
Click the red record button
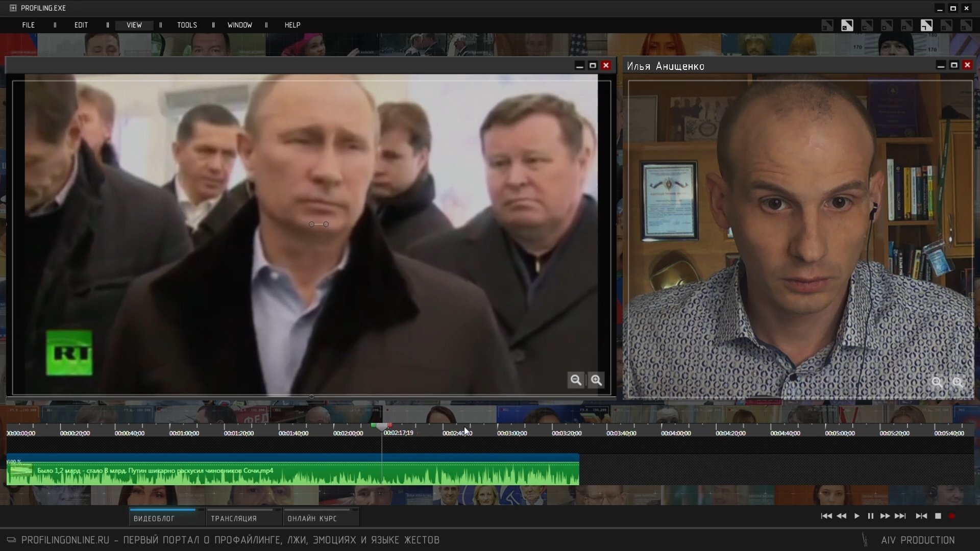pyautogui.click(x=952, y=516)
